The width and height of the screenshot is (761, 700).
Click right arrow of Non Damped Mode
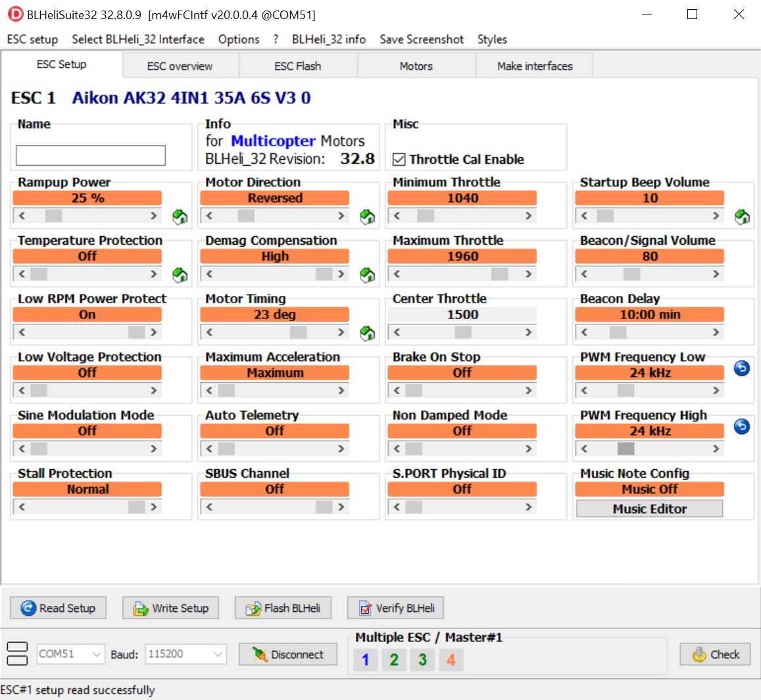click(x=529, y=449)
